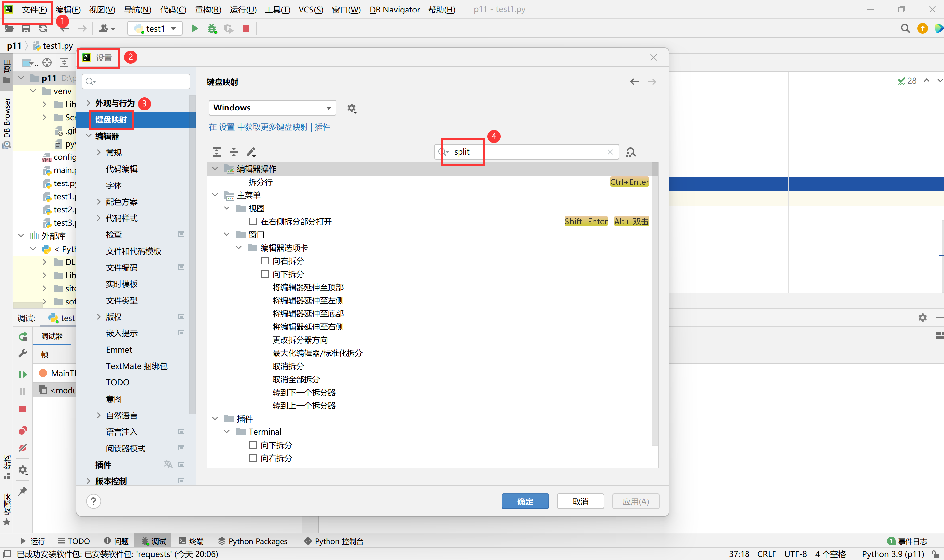
Task: Click the green Run button in toolbar
Action: [x=195, y=28]
